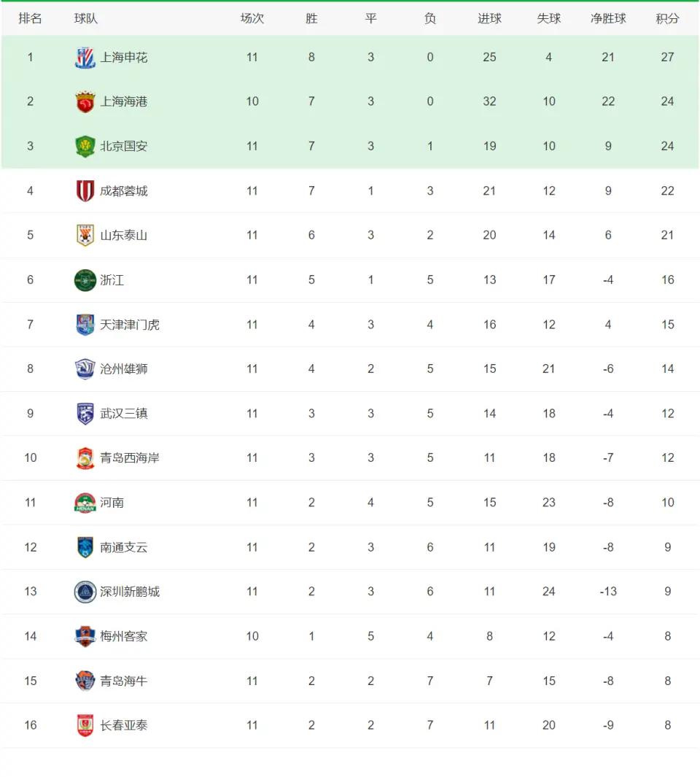
Task: Click the 上海申花 team logo
Action: tap(85, 58)
